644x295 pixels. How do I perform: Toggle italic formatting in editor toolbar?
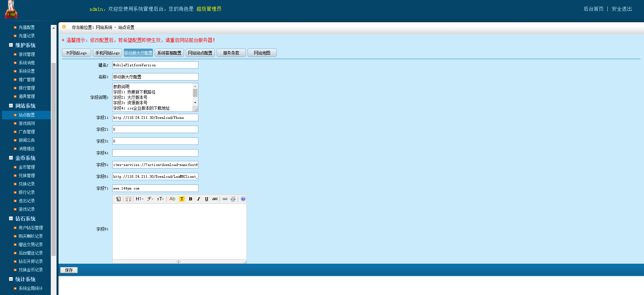click(198, 199)
